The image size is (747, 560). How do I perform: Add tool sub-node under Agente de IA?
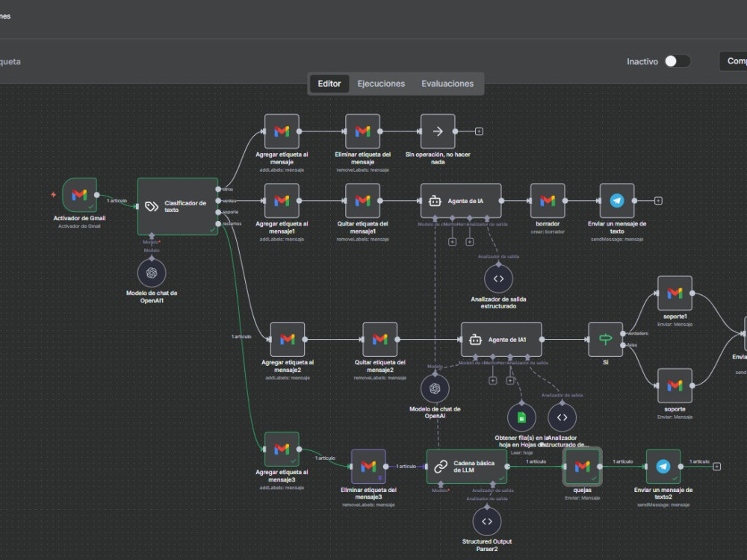470,242
